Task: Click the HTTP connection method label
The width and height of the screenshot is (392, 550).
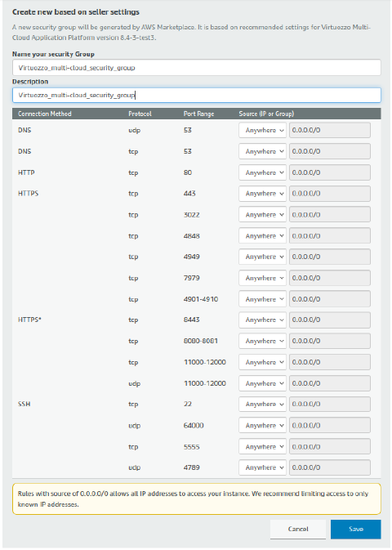Action: [26, 172]
